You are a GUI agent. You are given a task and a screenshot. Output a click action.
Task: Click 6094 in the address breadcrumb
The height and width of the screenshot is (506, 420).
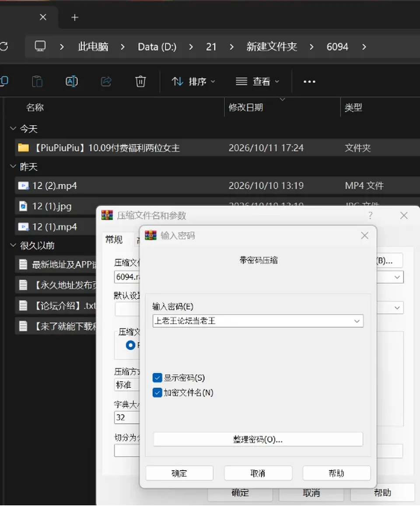[x=337, y=47]
